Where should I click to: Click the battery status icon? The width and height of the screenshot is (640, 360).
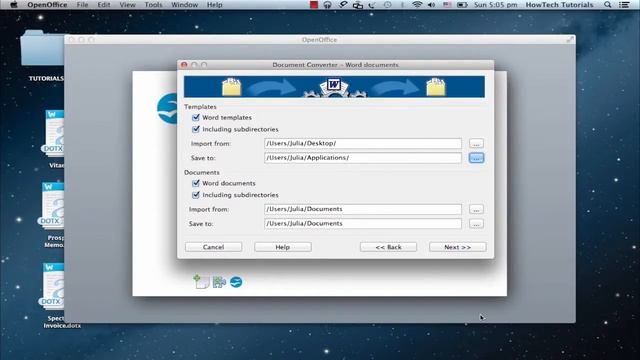click(x=462, y=5)
